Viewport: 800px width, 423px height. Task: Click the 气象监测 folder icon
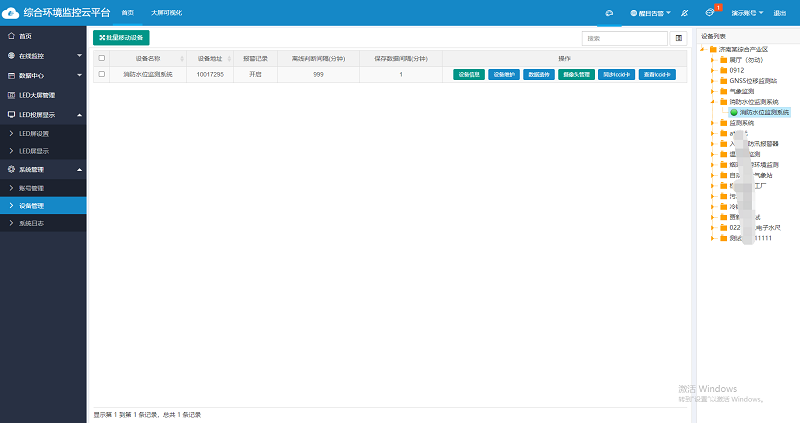723,91
